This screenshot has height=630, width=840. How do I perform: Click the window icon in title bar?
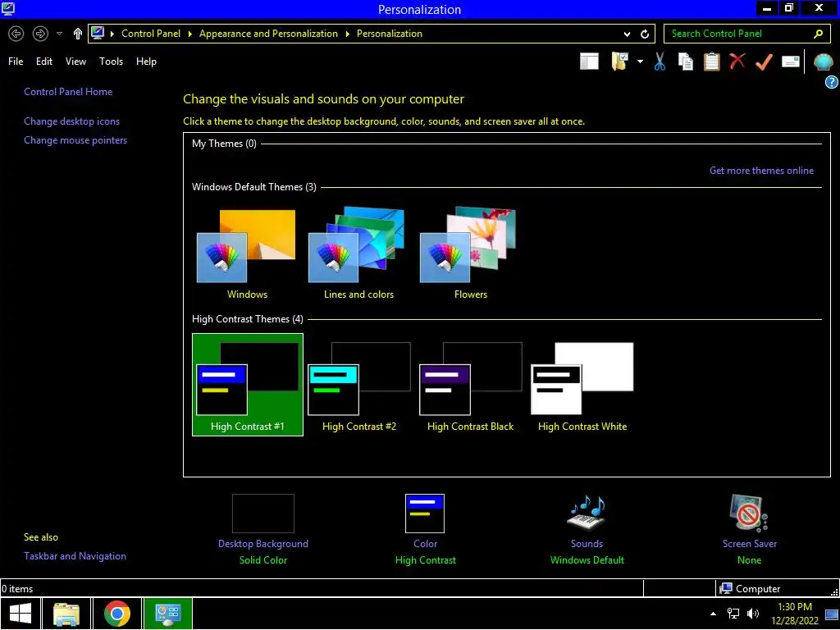click(8, 8)
